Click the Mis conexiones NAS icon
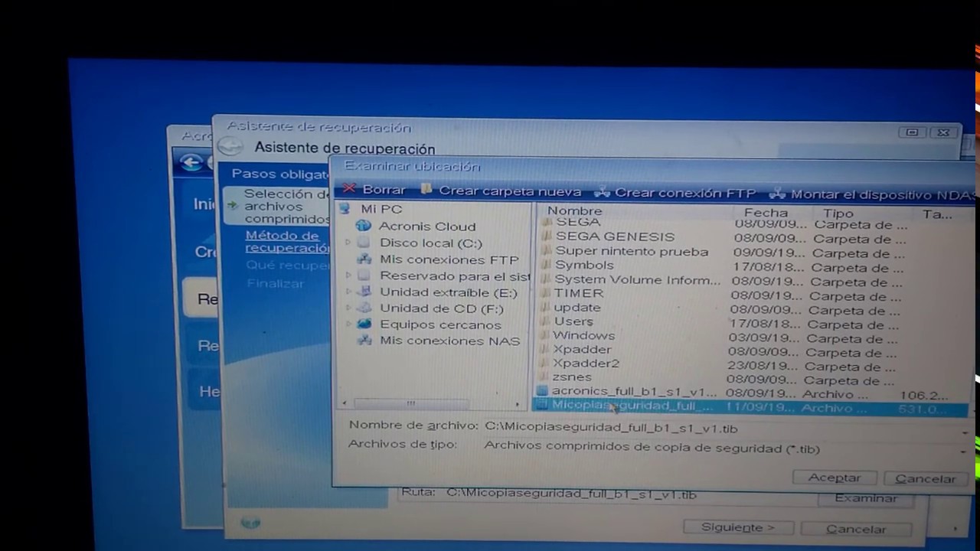 click(365, 341)
